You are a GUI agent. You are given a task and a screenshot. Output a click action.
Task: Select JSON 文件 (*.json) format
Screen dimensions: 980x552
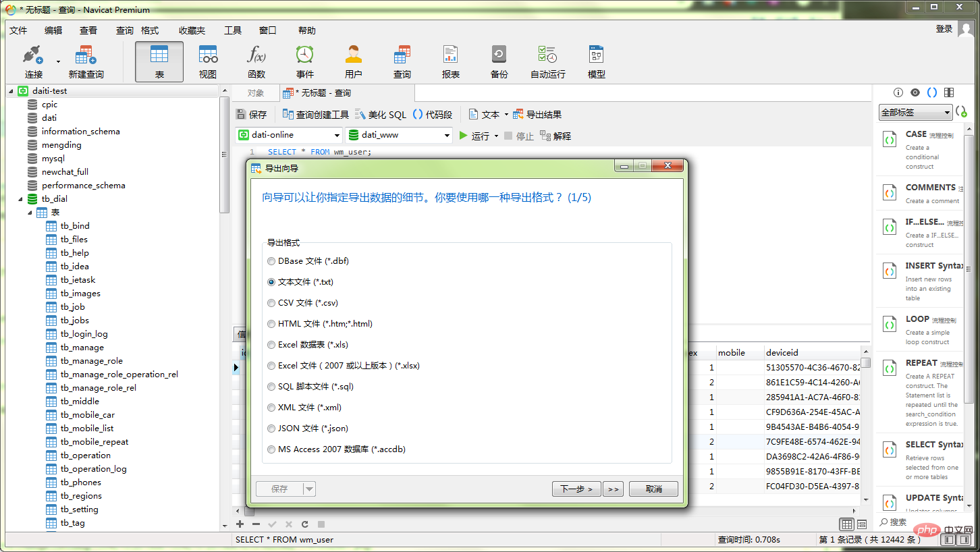click(308, 429)
